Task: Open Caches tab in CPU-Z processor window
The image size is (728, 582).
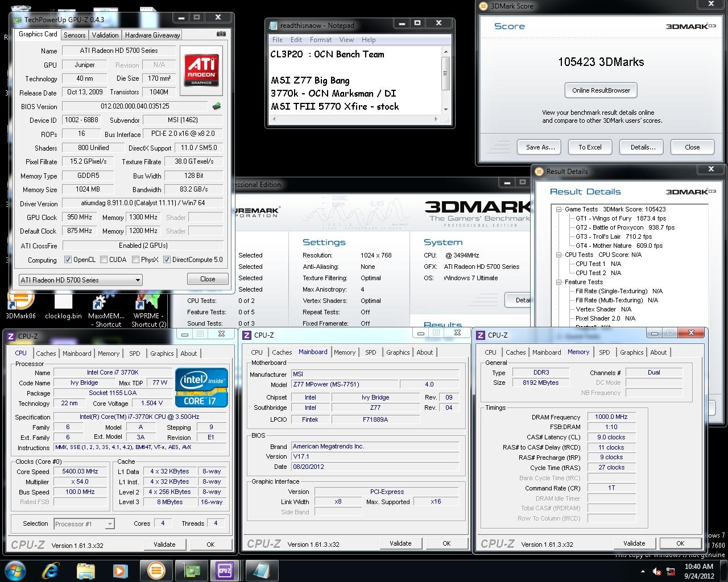Action: pos(46,353)
